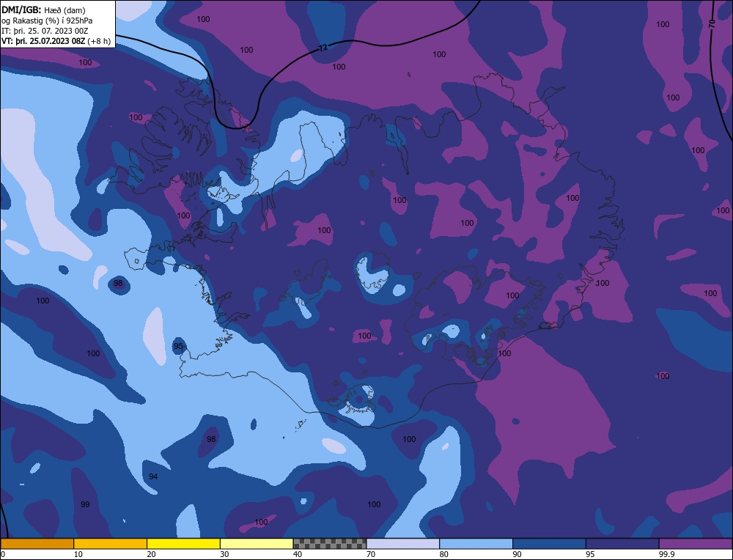This screenshot has height=560, width=733.
Task: Pick the light blue 80–90 legend swatch
Action: (x=476, y=544)
